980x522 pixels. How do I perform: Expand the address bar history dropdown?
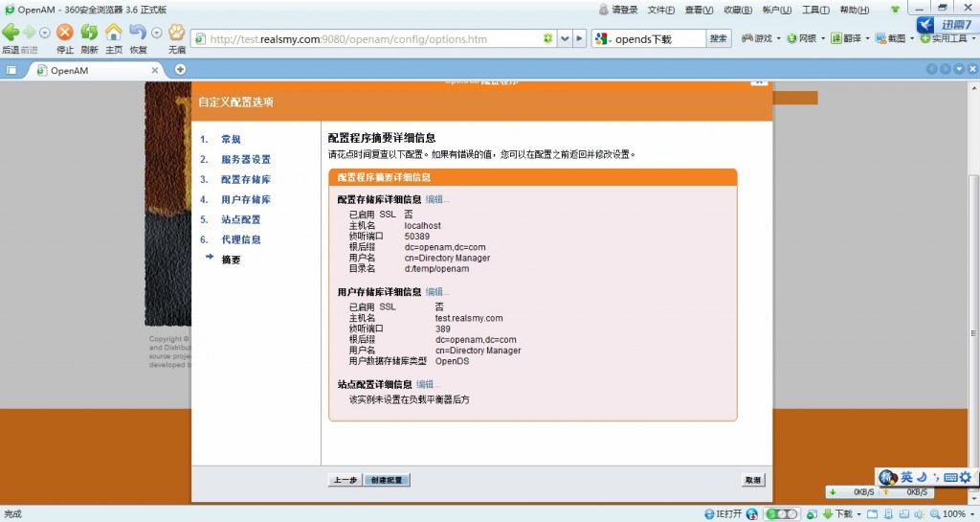pyautogui.click(x=565, y=38)
